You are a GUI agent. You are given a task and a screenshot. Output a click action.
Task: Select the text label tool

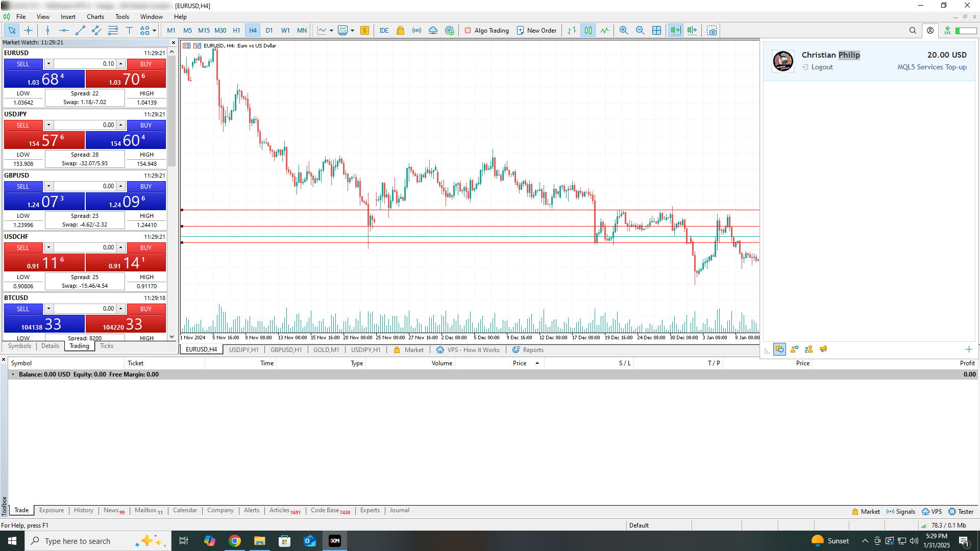[x=129, y=31]
